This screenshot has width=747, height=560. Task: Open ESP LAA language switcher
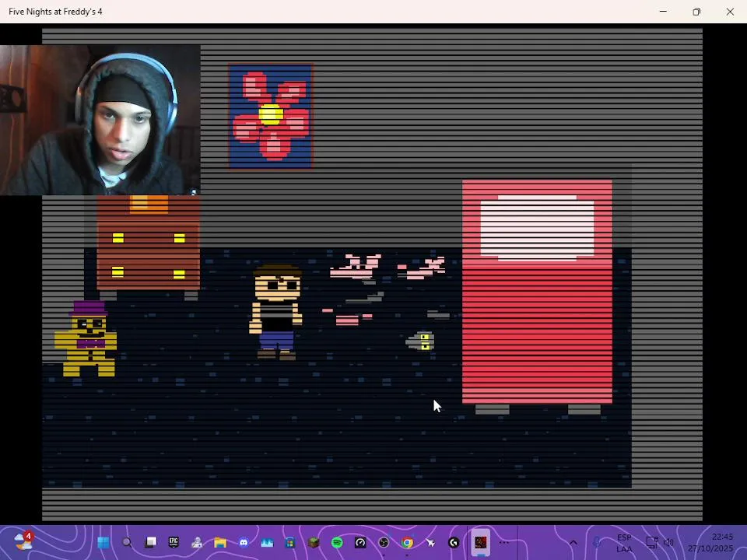pyautogui.click(x=624, y=543)
